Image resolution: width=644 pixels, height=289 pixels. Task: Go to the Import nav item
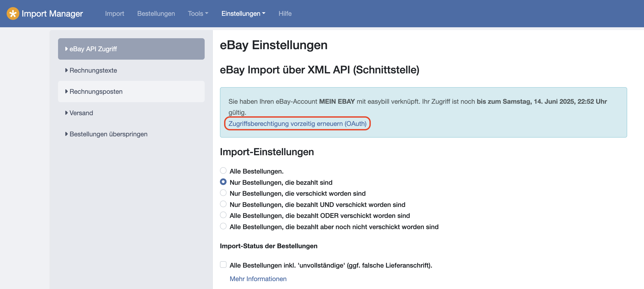(x=115, y=14)
